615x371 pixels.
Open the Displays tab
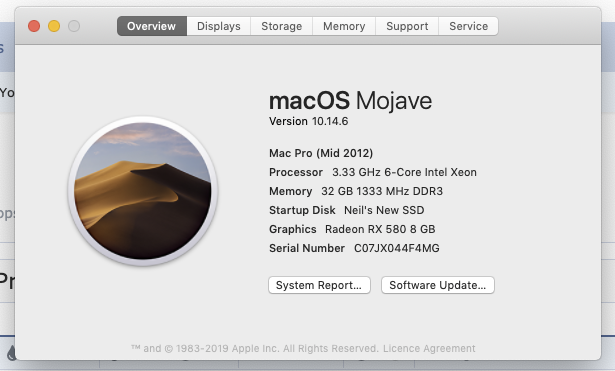(218, 26)
